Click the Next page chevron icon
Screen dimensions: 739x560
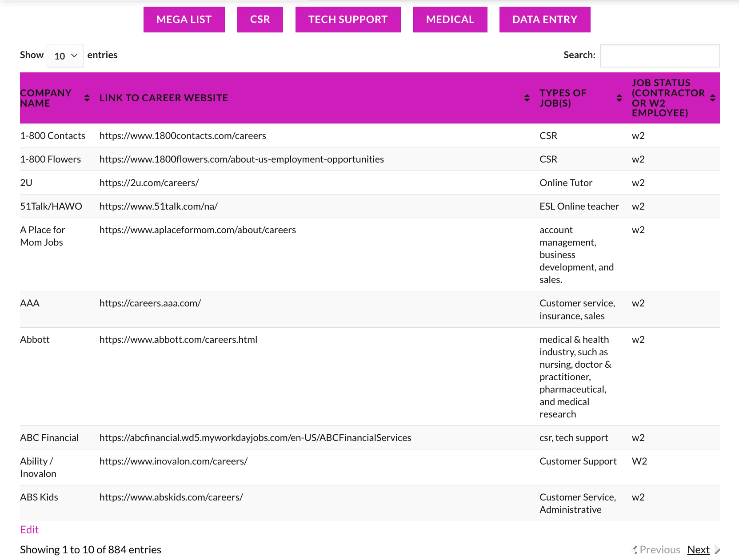pyautogui.click(x=717, y=550)
